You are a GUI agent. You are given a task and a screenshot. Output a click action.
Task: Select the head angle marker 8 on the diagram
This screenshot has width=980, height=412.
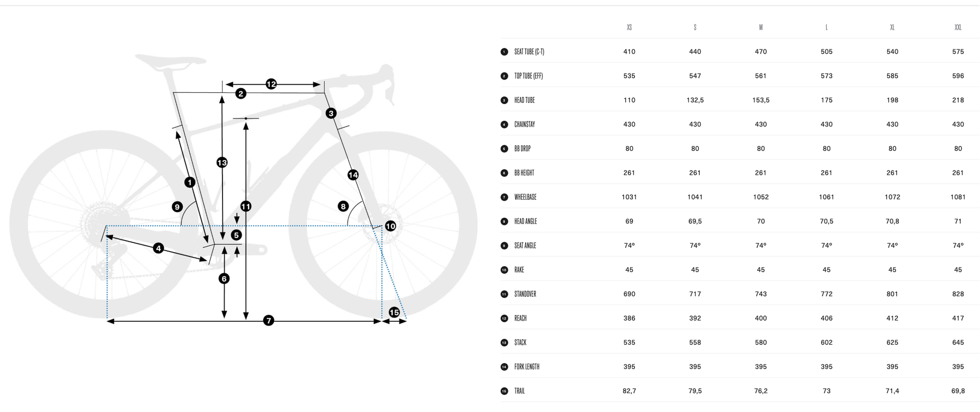tap(343, 207)
